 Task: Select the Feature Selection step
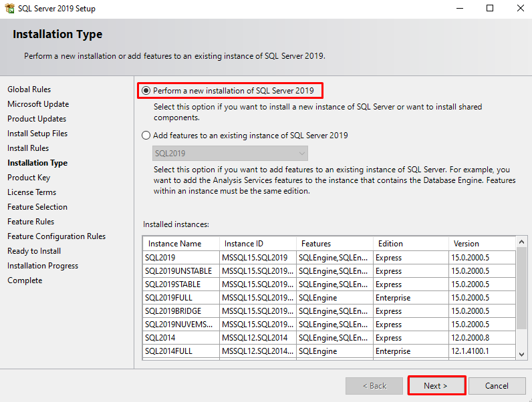37,207
